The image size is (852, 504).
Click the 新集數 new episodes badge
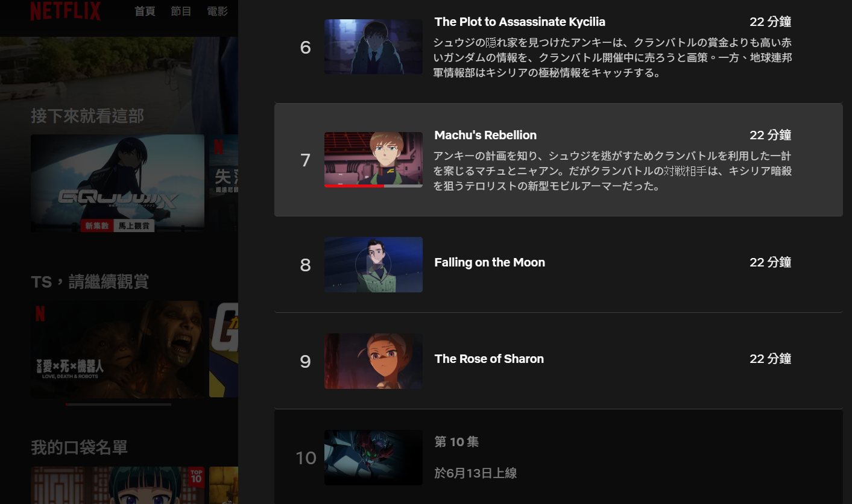pyautogui.click(x=97, y=226)
